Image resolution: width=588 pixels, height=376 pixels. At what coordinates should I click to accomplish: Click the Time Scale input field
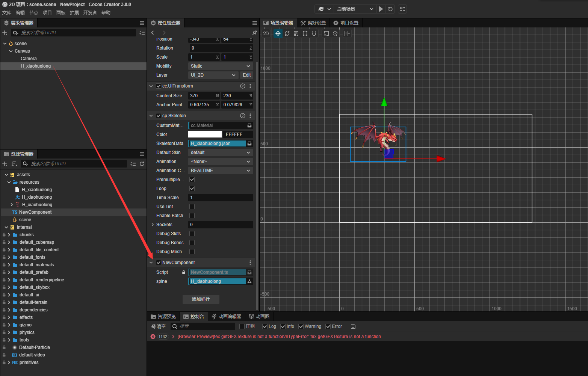point(221,198)
